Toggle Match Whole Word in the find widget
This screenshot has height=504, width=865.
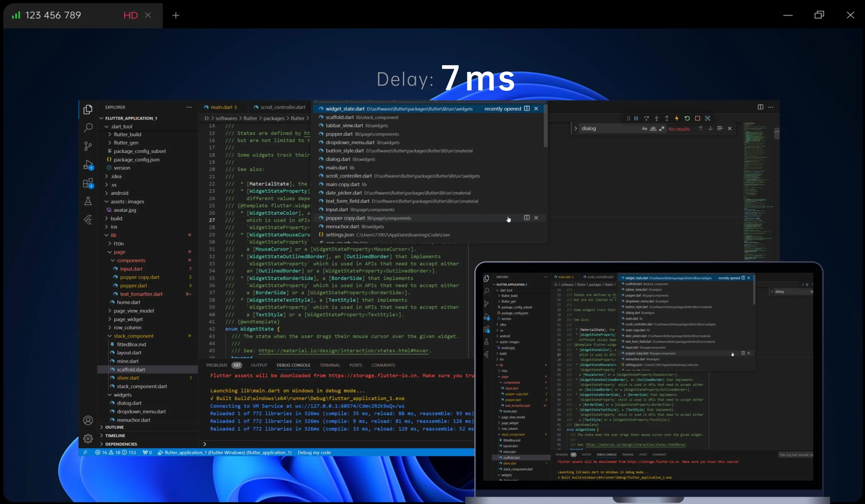pyautogui.click(x=653, y=129)
